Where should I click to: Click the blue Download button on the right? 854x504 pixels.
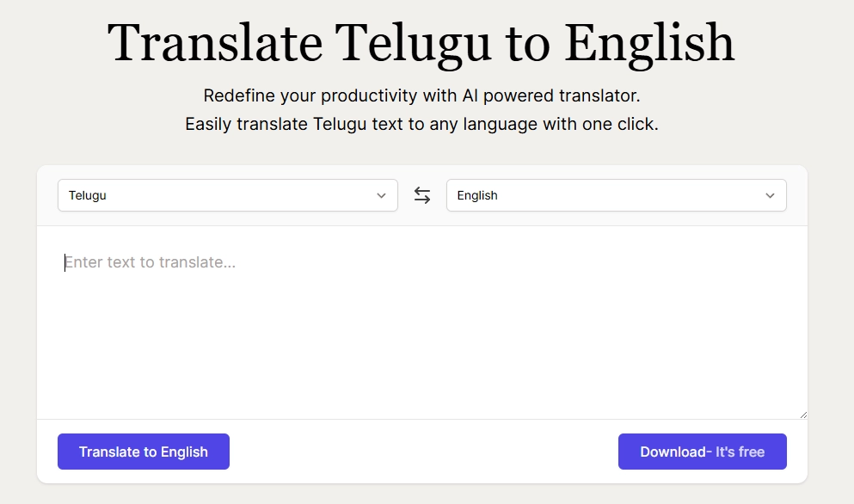(702, 451)
